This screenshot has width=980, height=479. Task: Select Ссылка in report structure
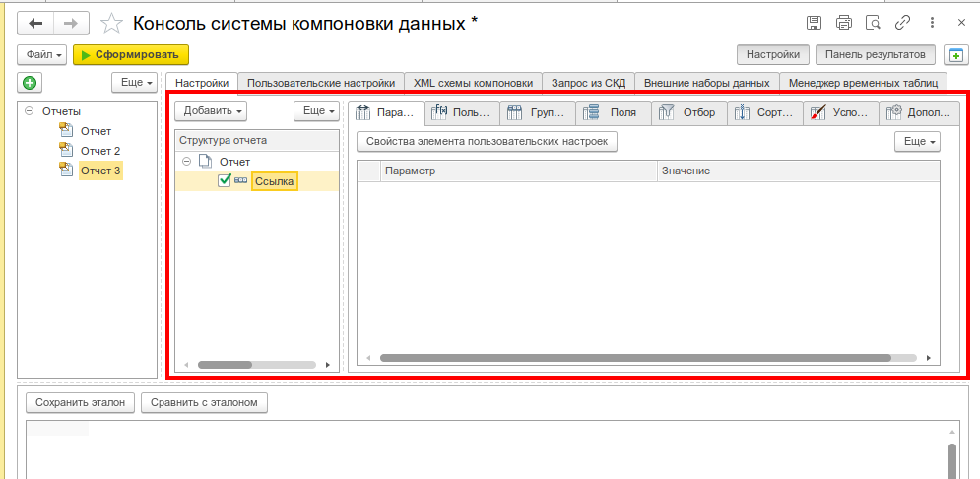point(274,181)
